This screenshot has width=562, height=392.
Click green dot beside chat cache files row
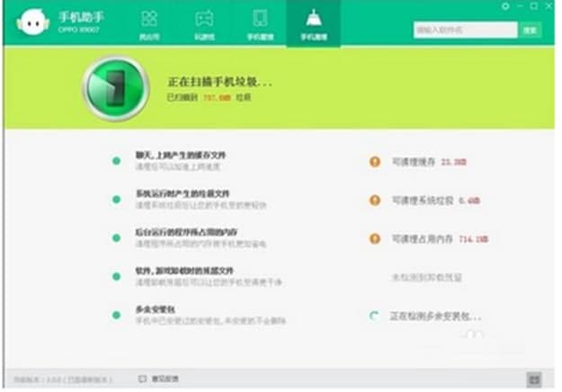[x=116, y=161]
